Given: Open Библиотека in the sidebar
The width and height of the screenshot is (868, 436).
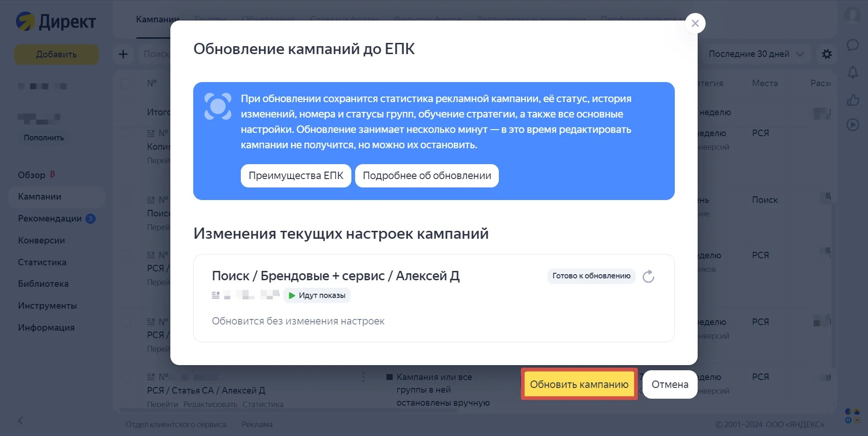Looking at the screenshot, I should tap(43, 284).
